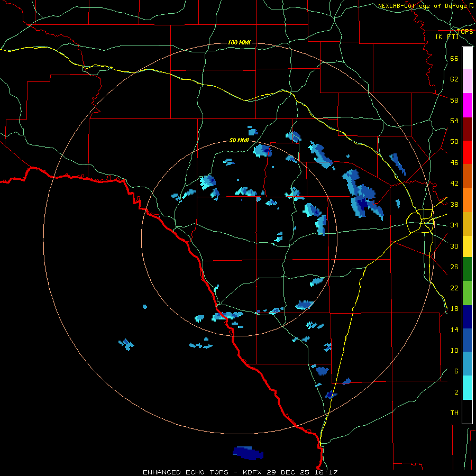The image size is (476, 476).
Task: Select the light pink 62 legend color
Action: [x=467, y=81]
